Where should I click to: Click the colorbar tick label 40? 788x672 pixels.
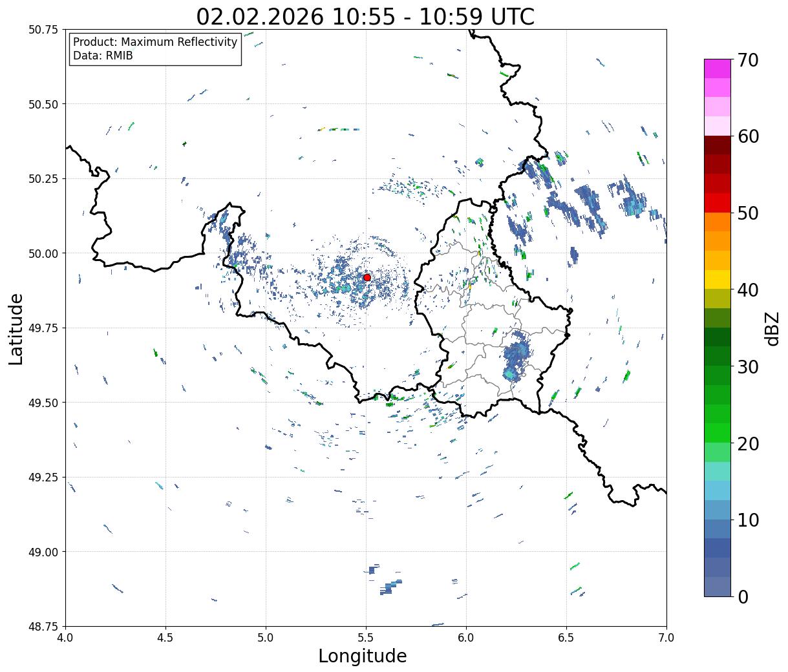(x=747, y=290)
